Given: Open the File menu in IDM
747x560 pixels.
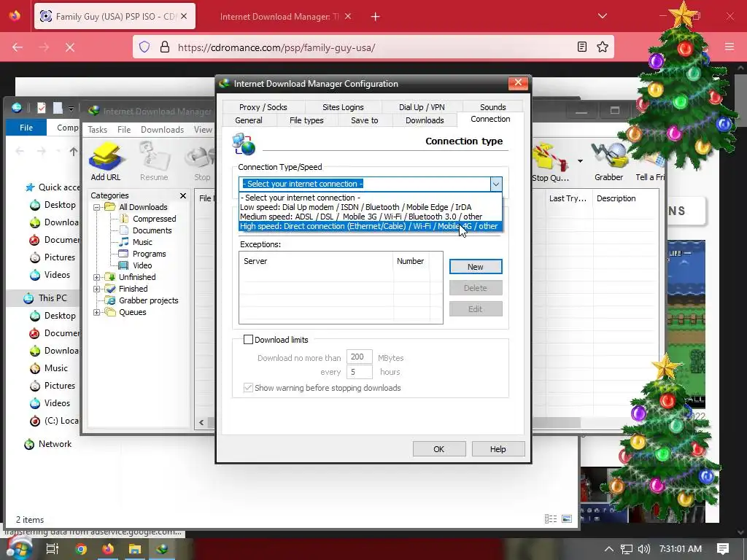Looking at the screenshot, I should click(124, 130).
